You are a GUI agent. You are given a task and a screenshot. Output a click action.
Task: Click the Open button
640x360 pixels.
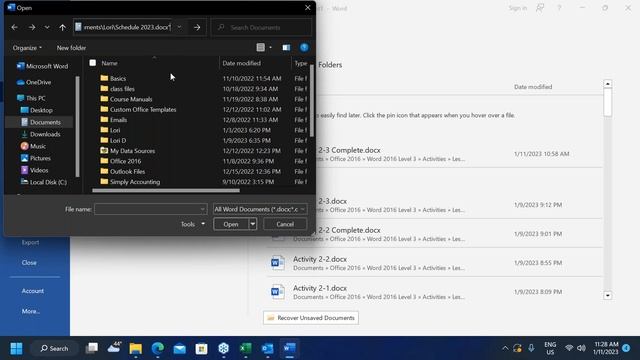pos(231,224)
